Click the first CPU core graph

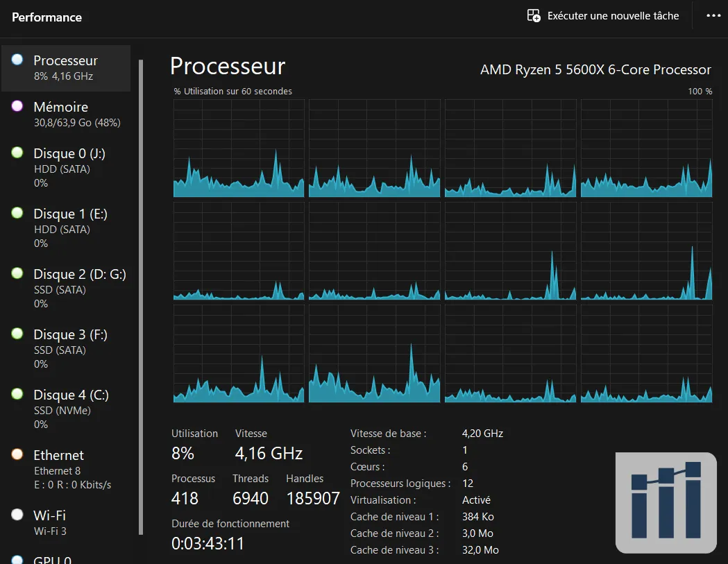coord(238,147)
